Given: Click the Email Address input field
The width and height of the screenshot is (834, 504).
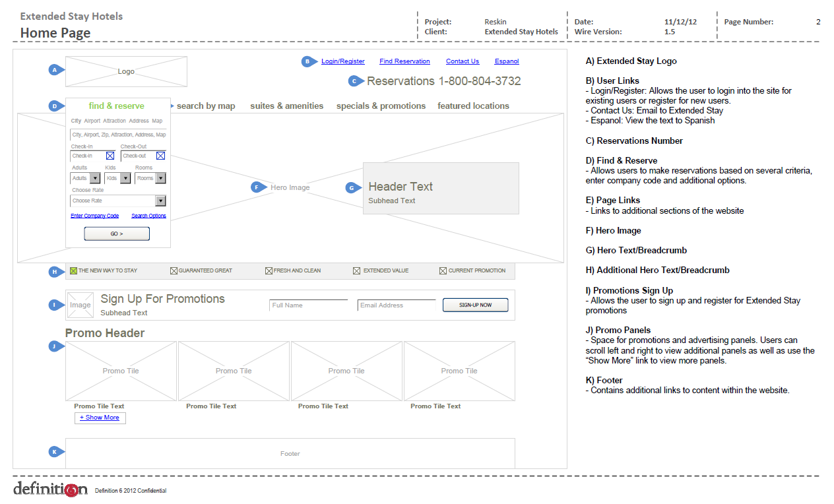Looking at the screenshot, I should [397, 305].
